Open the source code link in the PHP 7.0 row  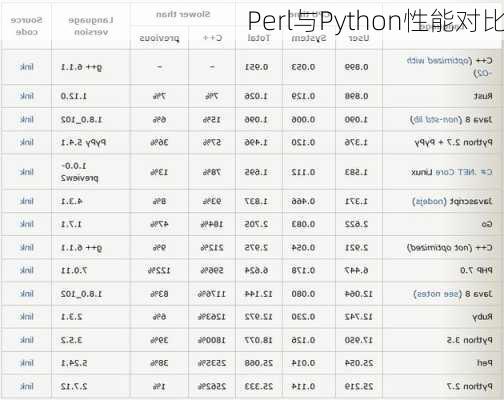[27, 270]
